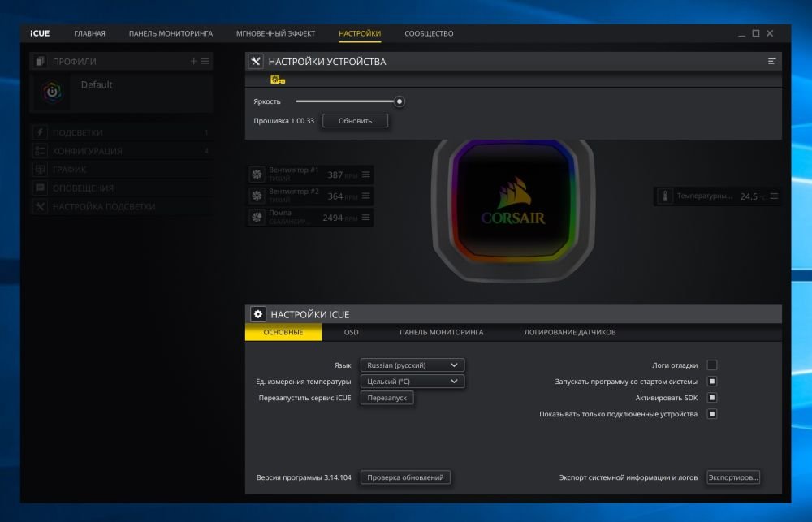Screen dimensions: 812x522
Task: Click the Corsair cooler pump image
Action: (512, 209)
